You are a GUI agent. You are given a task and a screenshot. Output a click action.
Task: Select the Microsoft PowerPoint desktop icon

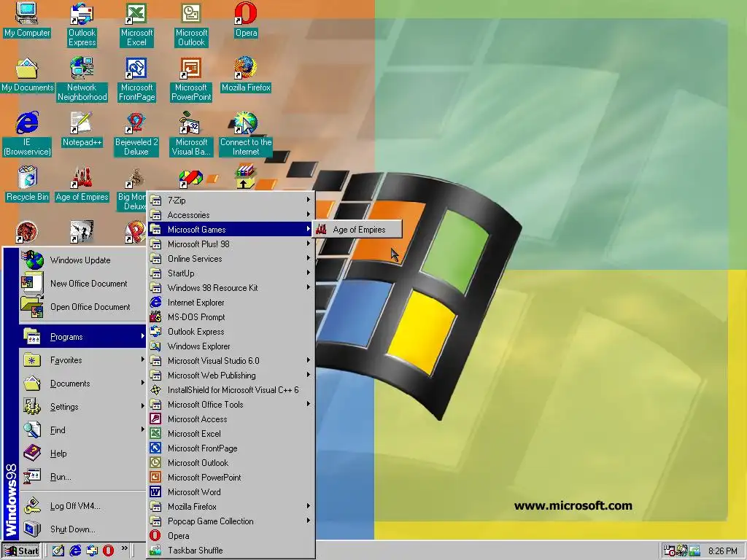(x=191, y=79)
